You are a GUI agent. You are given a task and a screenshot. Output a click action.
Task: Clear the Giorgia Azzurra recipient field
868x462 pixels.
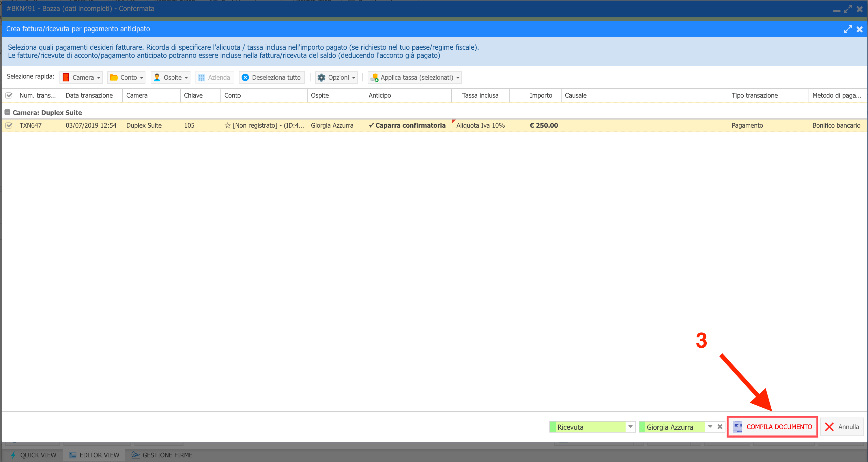click(720, 426)
